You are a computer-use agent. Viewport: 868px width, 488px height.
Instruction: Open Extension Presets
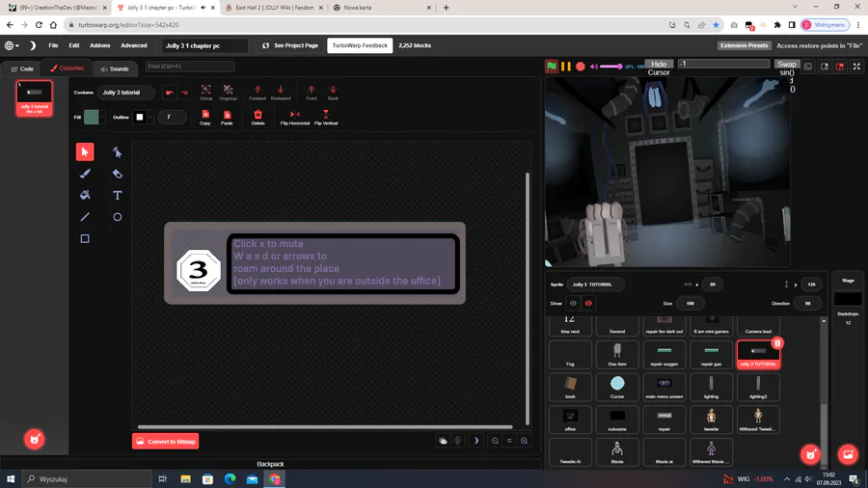pyautogui.click(x=744, y=45)
